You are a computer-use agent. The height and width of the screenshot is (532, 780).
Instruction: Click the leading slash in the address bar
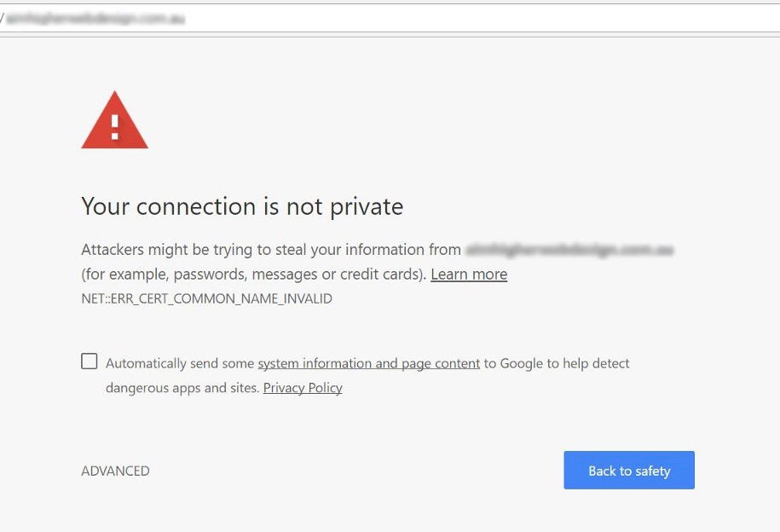coord(3,19)
